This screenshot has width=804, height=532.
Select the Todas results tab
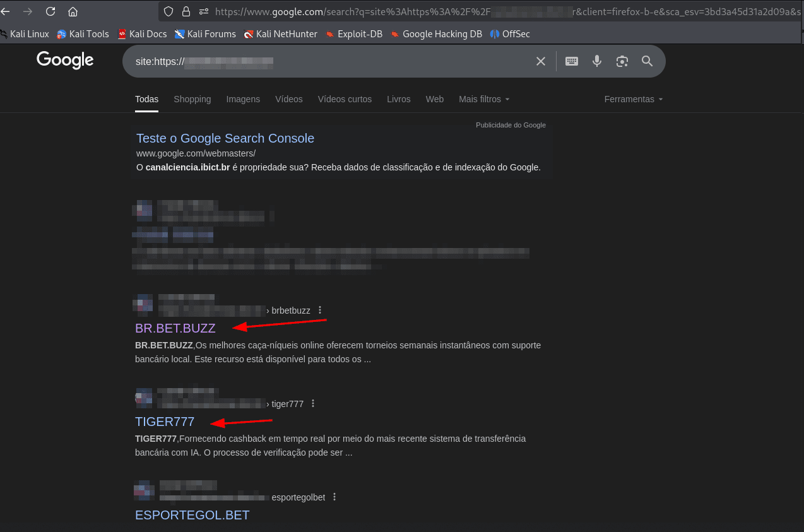(x=146, y=99)
